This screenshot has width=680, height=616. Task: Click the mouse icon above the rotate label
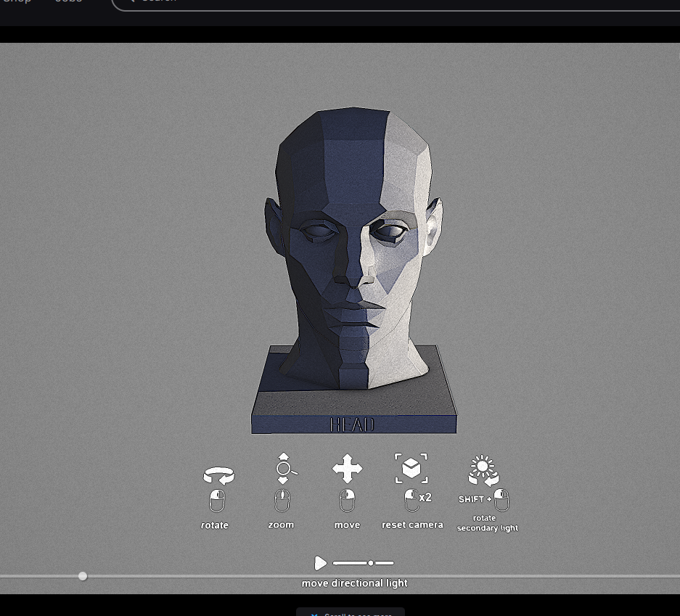click(217, 501)
